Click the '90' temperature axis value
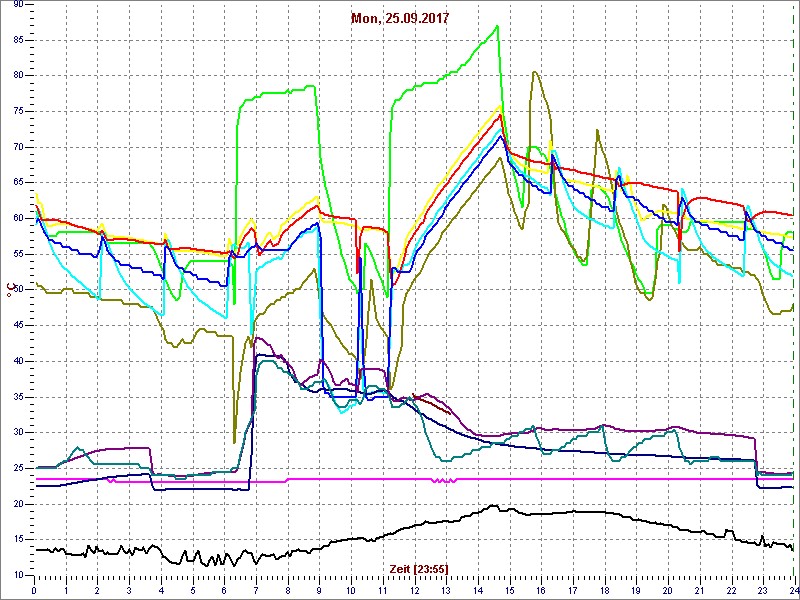This screenshot has height=600, width=800. point(18,4)
